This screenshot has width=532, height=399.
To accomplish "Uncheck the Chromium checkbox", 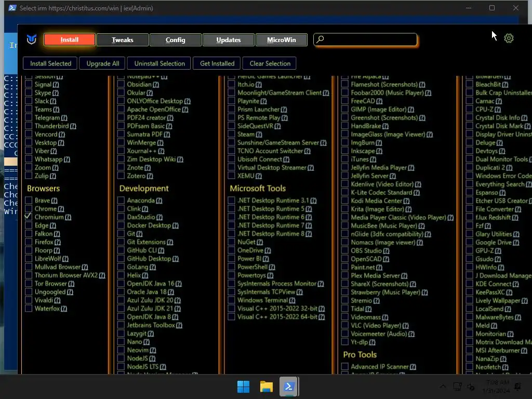I will pyautogui.click(x=29, y=217).
